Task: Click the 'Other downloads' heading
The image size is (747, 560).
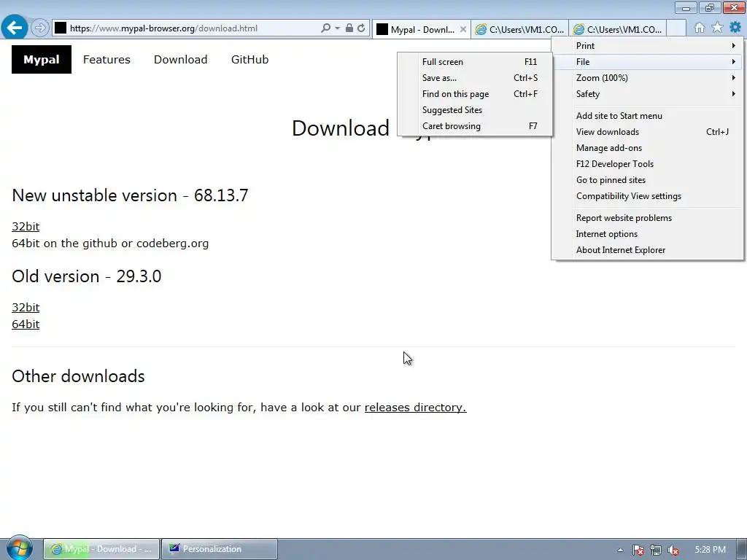Action: pos(78,376)
